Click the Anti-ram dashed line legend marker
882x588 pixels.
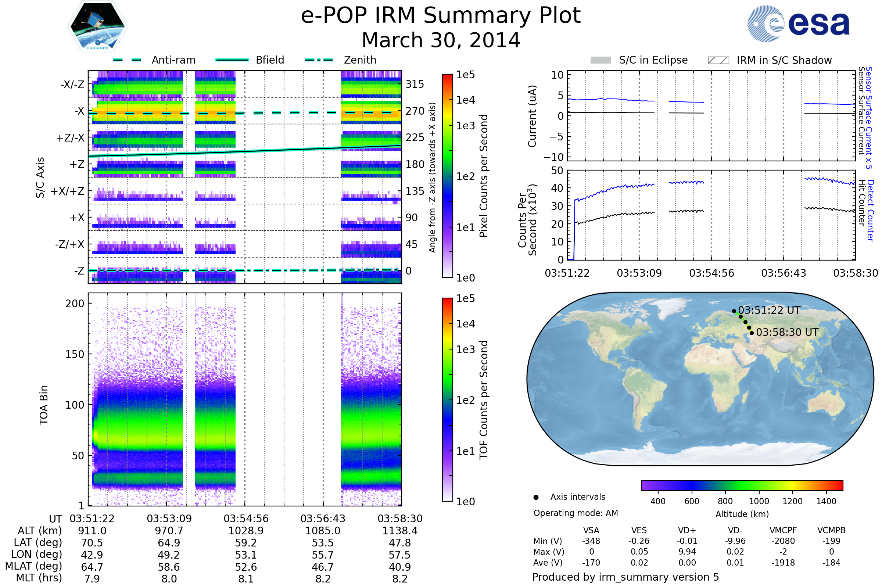[x=127, y=60]
